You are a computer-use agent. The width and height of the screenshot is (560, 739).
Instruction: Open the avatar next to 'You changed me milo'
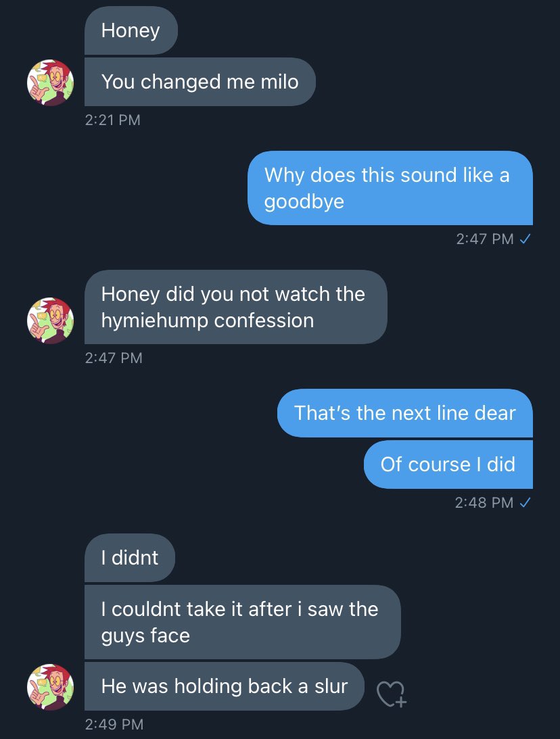50,82
